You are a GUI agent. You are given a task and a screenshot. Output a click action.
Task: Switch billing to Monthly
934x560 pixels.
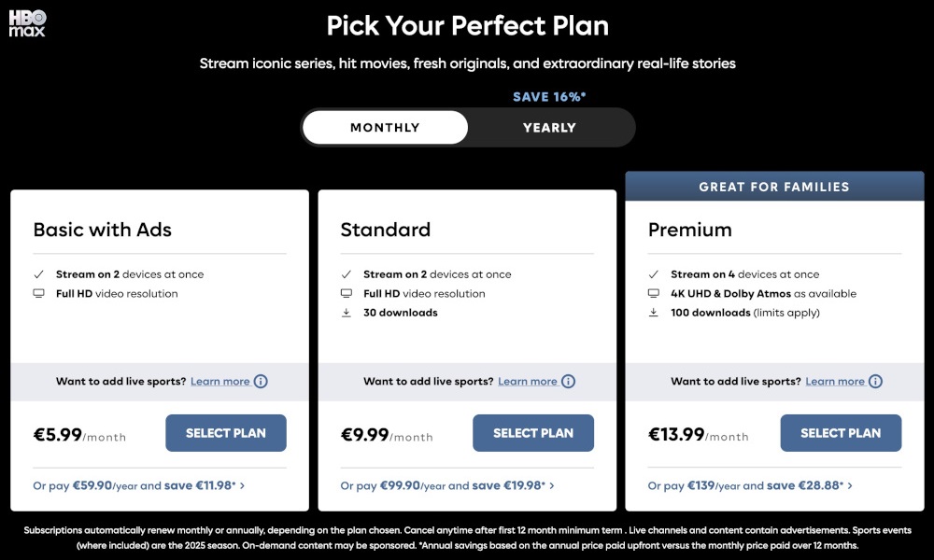385,127
